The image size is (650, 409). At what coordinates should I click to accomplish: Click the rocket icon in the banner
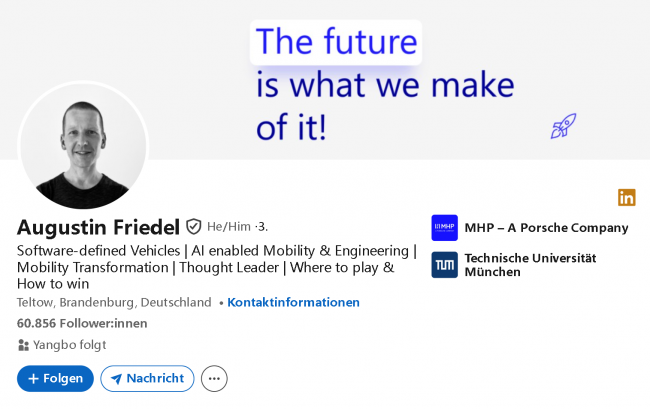pyautogui.click(x=563, y=126)
